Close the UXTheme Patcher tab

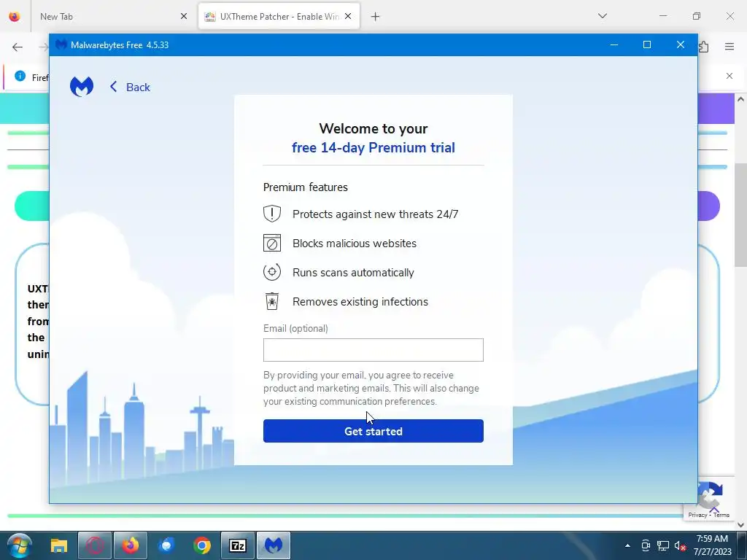[x=348, y=16]
